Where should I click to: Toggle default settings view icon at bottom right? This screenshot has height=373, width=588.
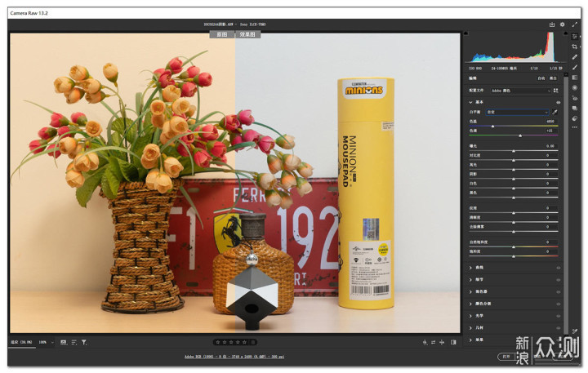coord(453,342)
